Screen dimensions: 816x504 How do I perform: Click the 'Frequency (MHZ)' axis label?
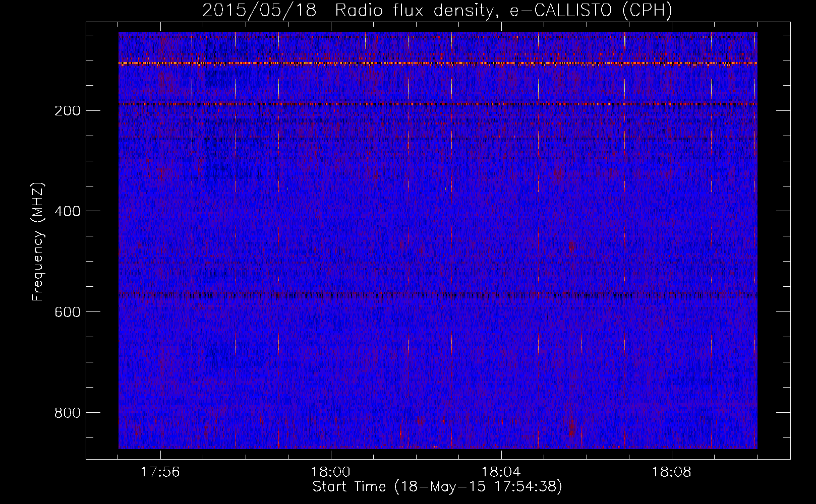[x=38, y=242]
